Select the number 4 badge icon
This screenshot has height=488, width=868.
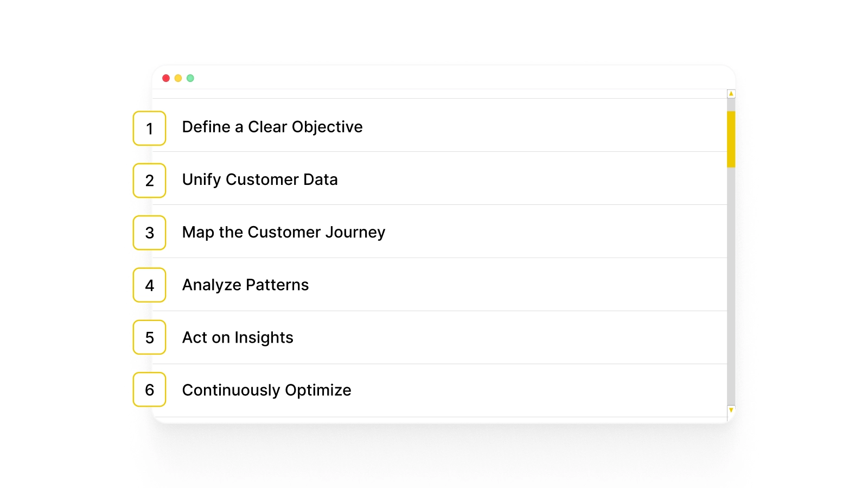pyautogui.click(x=149, y=285)
